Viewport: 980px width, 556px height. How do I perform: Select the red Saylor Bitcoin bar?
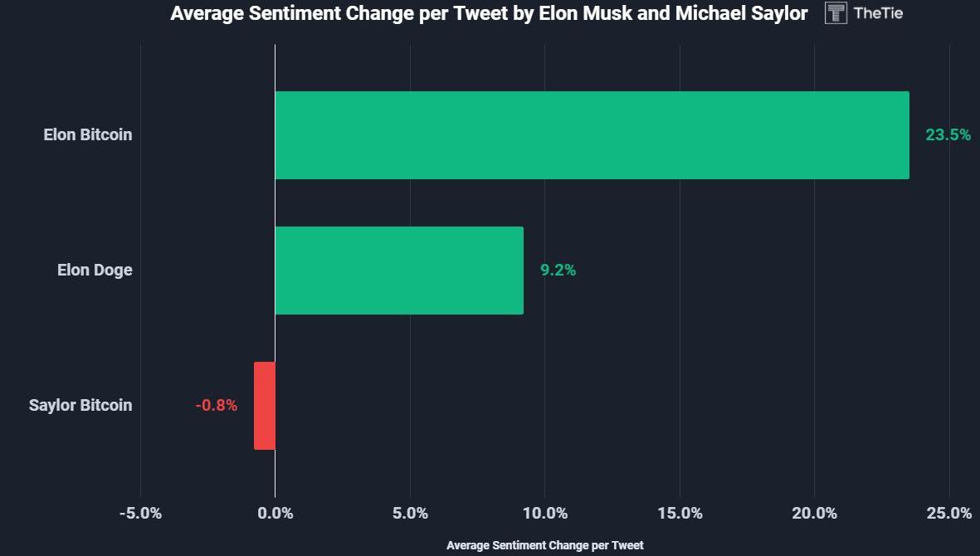(265, 406)
